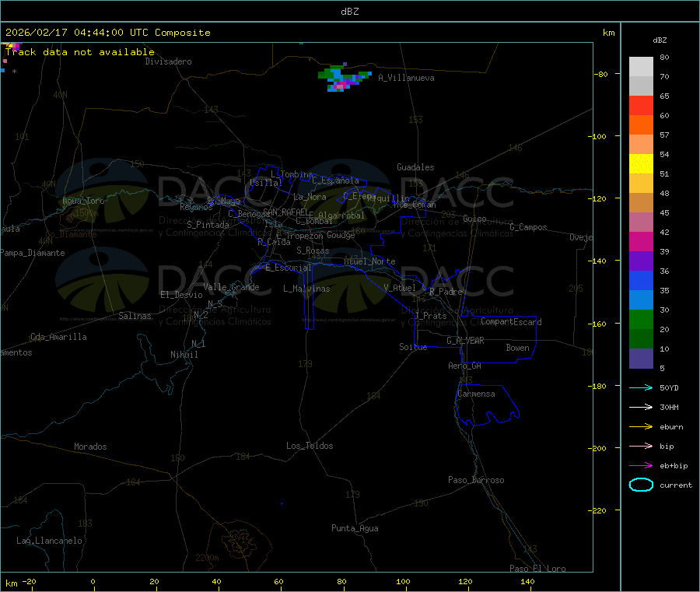Click the Cda_Amarilla map label
The image size is (700, 592).
58,337
